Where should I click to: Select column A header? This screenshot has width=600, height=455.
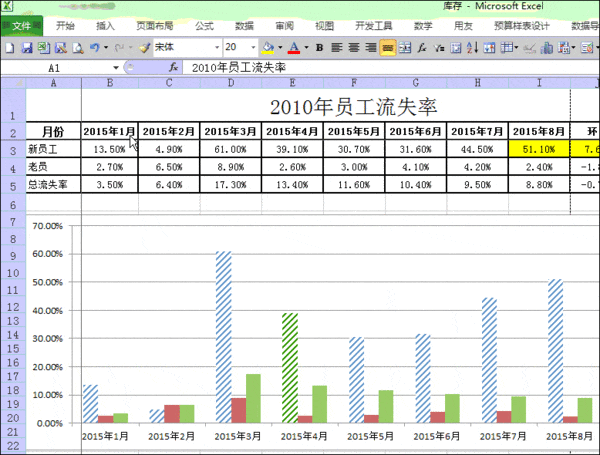[x=54, y=83]
